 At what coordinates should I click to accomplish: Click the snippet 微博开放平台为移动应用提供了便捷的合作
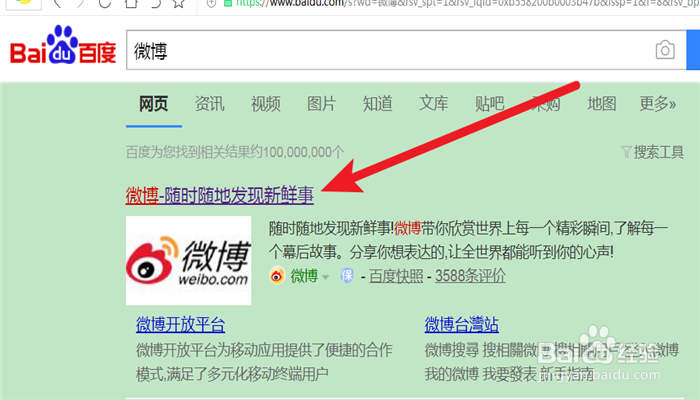coord(264,350)
